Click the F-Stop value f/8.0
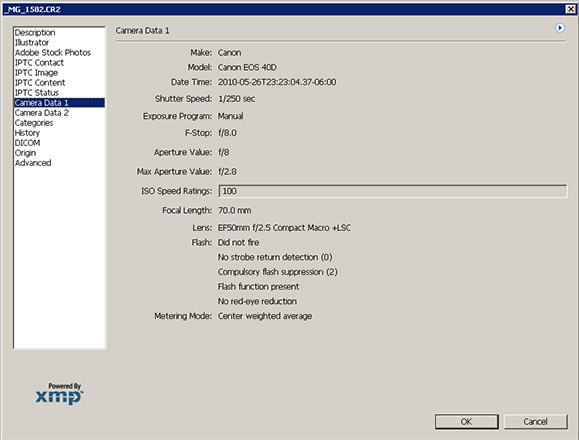 (227, 133)
